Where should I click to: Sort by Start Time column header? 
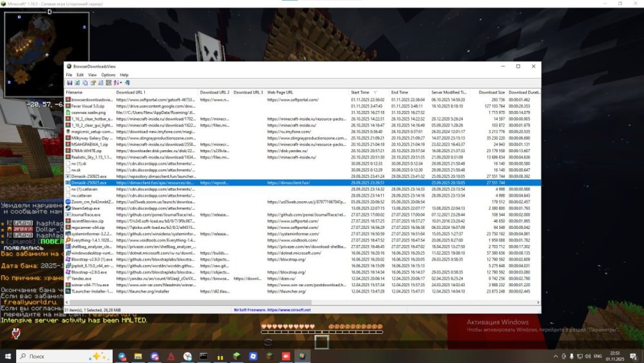point(369,92)
